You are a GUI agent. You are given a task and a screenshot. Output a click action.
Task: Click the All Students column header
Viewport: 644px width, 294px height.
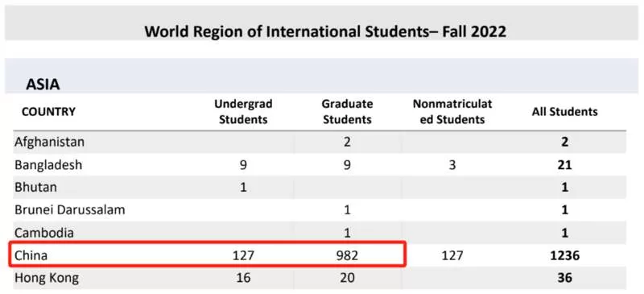tap(565, 111)
